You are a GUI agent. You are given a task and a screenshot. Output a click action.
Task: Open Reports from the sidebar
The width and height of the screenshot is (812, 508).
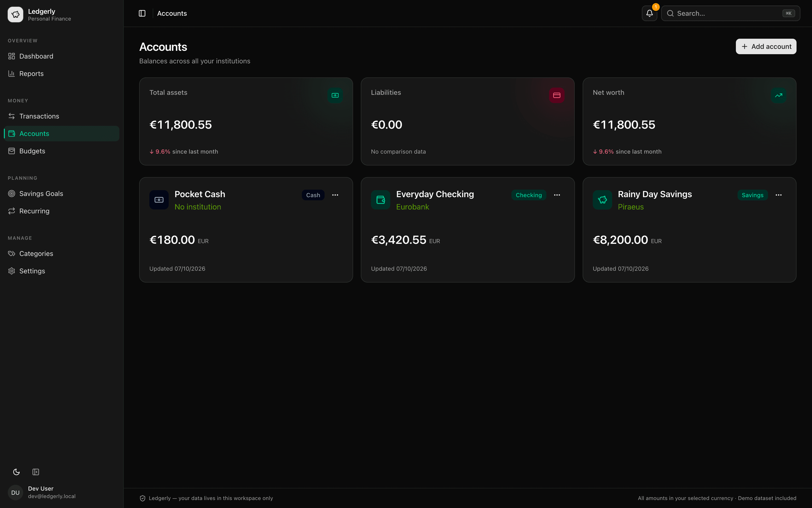coord(62,74)
